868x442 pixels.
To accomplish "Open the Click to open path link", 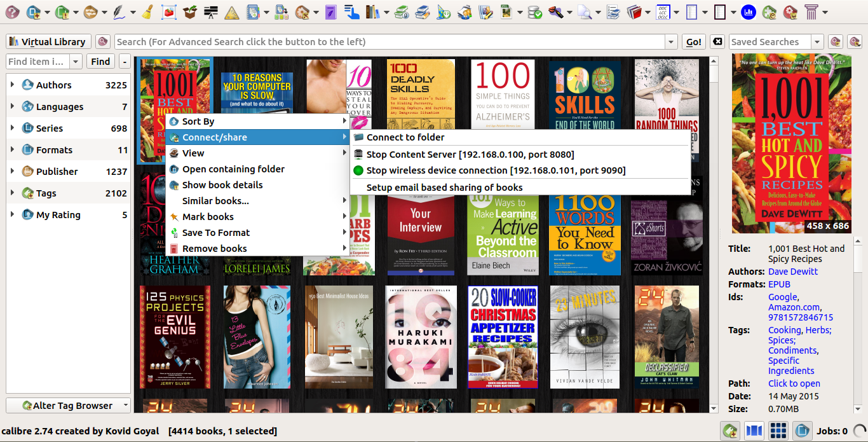I will point(794,383).
